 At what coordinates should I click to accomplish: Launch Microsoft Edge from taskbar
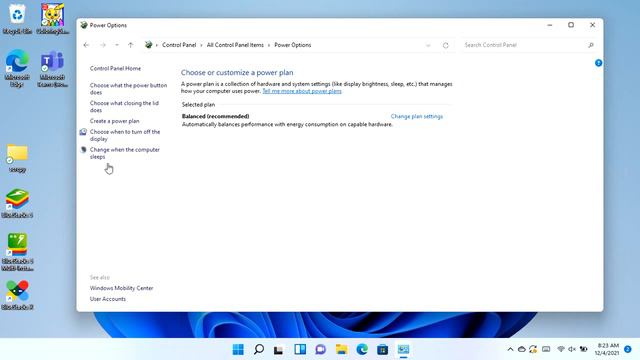click(x=362, y=349)
